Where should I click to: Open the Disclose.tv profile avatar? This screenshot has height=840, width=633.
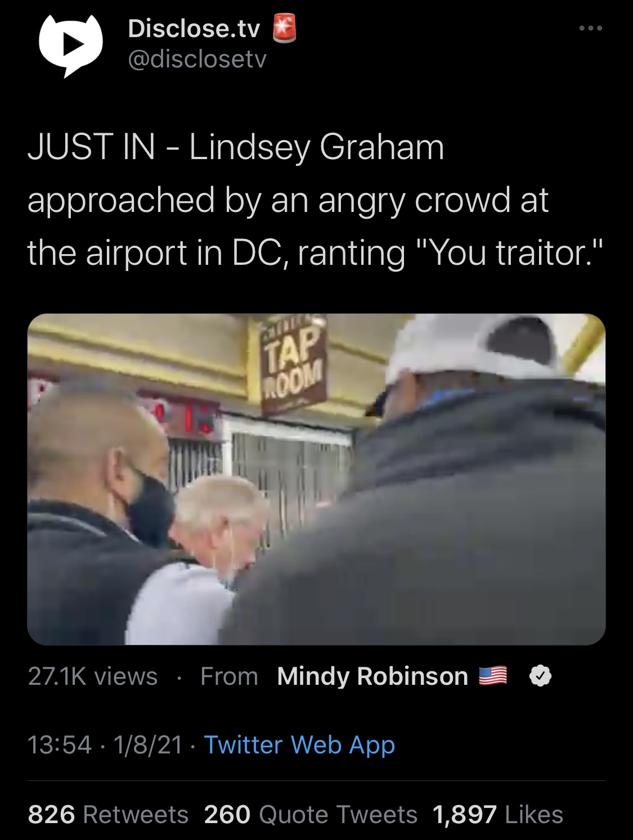(x=70, y=44)
